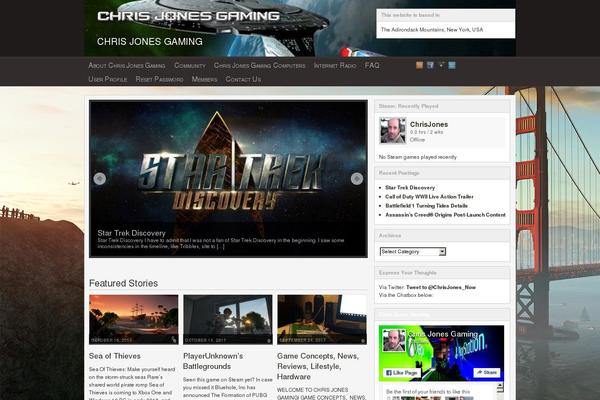
Task: Open Star Trek Discovery recent post link
Action: click(410, 188)
